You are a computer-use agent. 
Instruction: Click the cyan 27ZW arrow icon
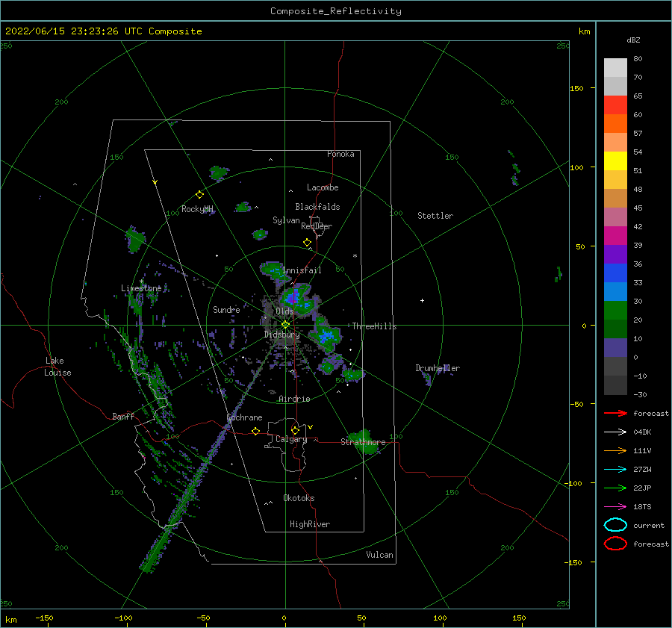pyautogui.click(x=615, y=470)
